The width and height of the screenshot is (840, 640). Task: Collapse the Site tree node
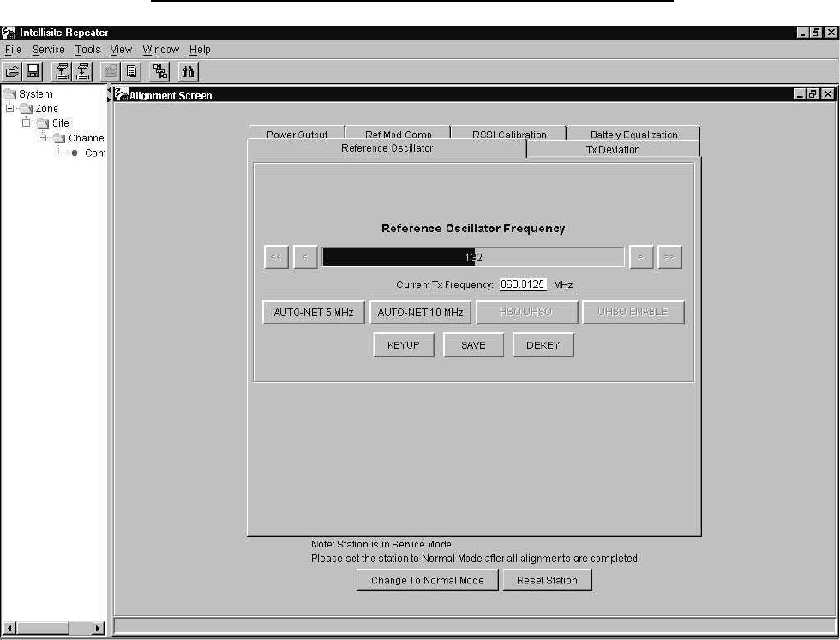[27, 123]
